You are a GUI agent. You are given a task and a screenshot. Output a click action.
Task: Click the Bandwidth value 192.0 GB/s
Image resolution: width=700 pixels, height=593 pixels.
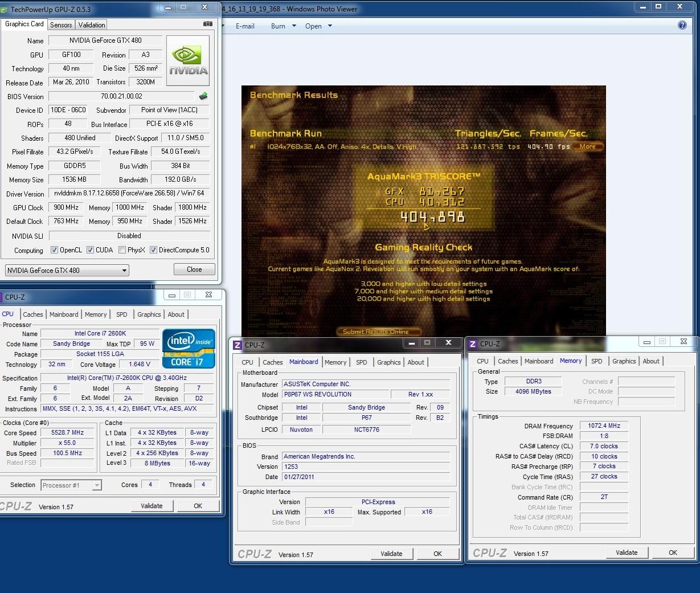[x=181, y=179]
